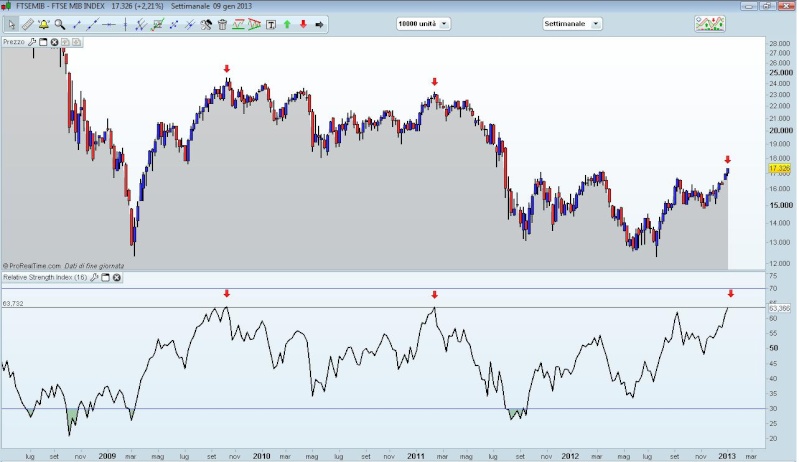Pick the red down arrow toolbar marker
The width and height of the screenshot is (799, 462).
coord(303,24)
